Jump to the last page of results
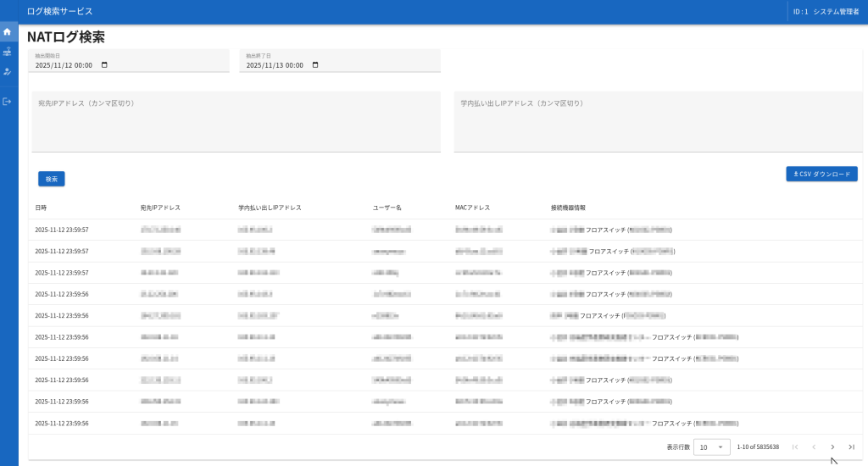868x466 pixels. [x=851, y=447]
